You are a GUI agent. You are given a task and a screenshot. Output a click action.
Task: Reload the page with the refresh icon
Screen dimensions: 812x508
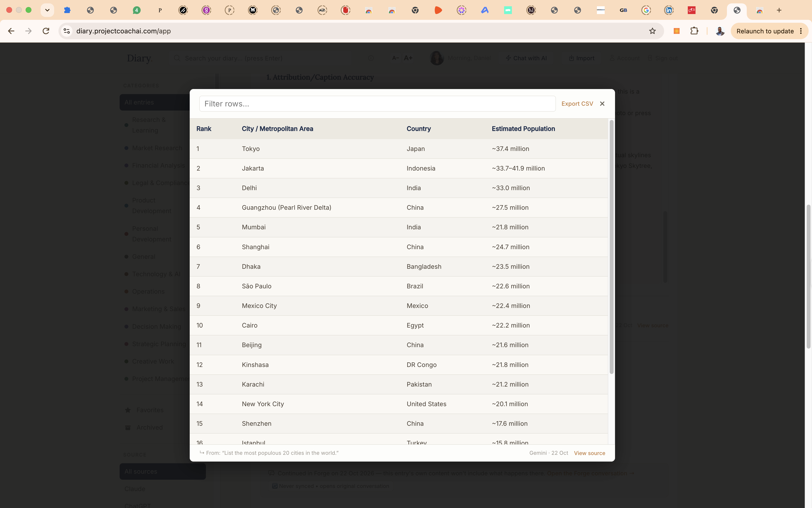point(46,31)
